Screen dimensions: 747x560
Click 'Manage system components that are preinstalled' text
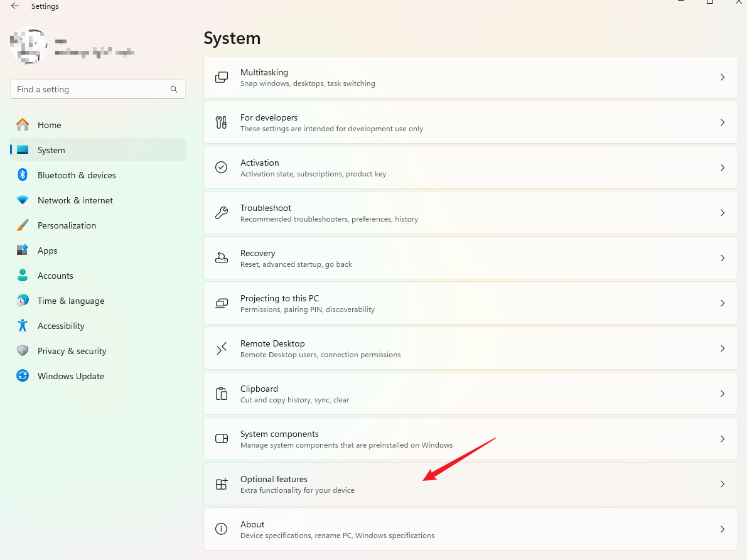coord(347,445)
